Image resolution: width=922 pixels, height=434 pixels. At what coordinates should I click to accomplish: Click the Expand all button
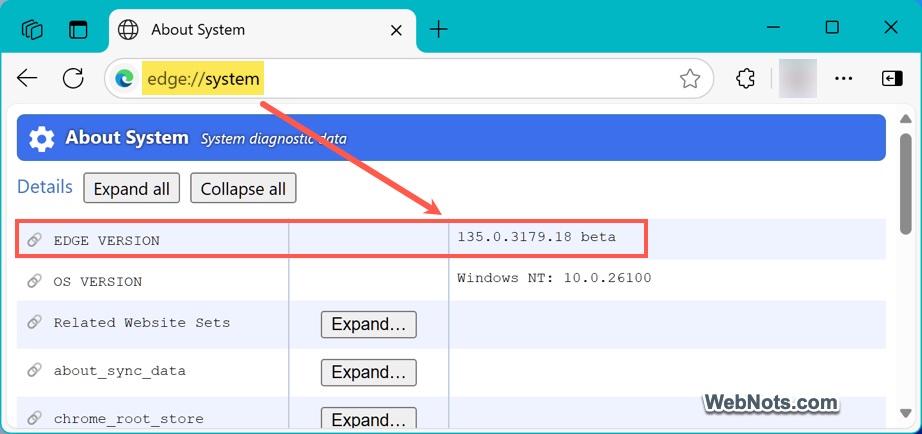pyautogui.click(x=132, y=188)
